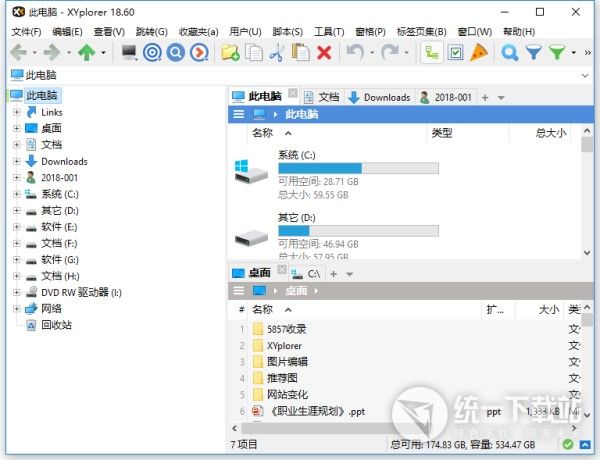
Task: Open dropdown next to Back arrow
Action: coord(34,52)
